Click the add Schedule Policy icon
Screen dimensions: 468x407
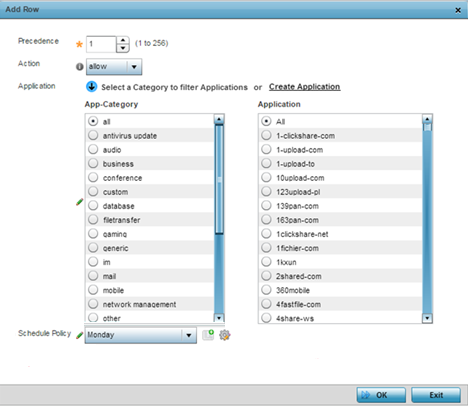click(208, 335)
